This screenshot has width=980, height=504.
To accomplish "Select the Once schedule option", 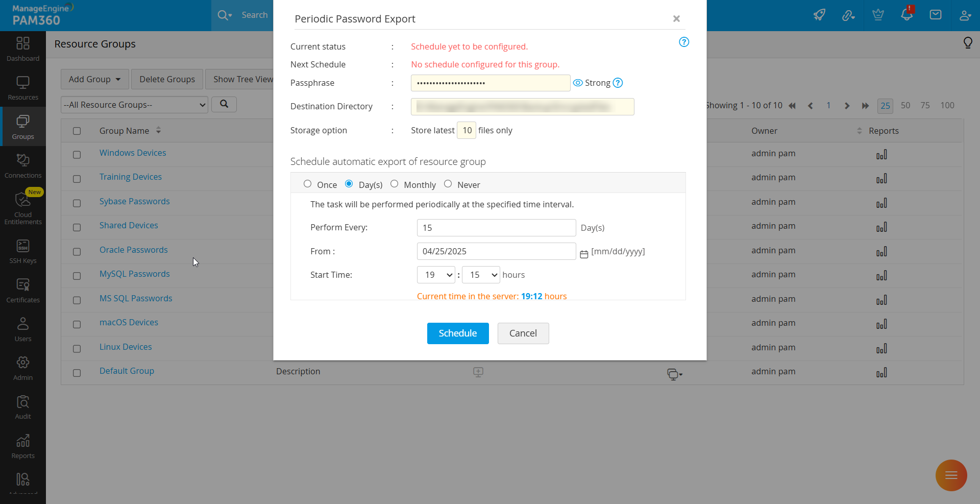I will (x=308, y=183).
